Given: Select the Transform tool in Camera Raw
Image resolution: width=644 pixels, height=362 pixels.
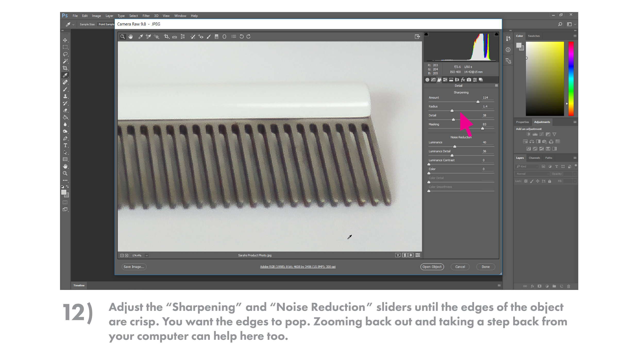Looking at the screenshot, I should tap(183, 37).
